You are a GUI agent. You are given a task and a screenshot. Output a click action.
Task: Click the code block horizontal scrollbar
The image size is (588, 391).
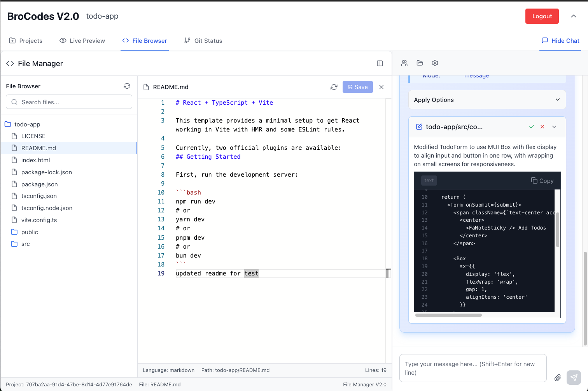pos(448,315)
